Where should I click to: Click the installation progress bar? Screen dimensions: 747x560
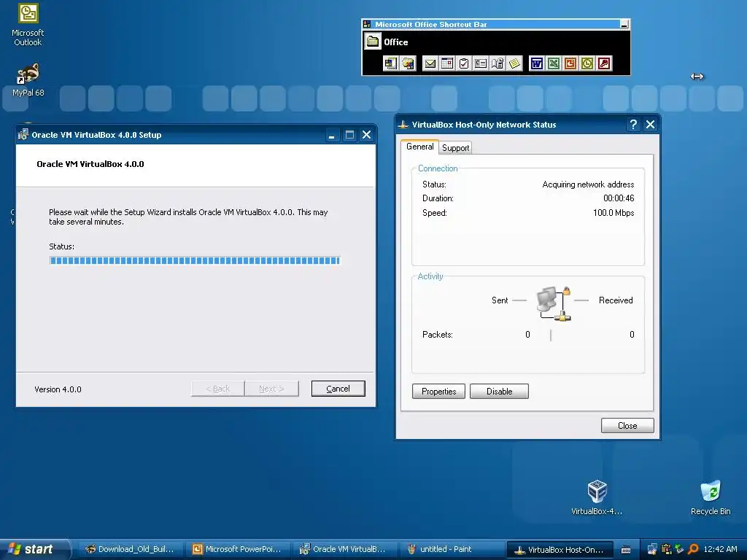point(195,260)
